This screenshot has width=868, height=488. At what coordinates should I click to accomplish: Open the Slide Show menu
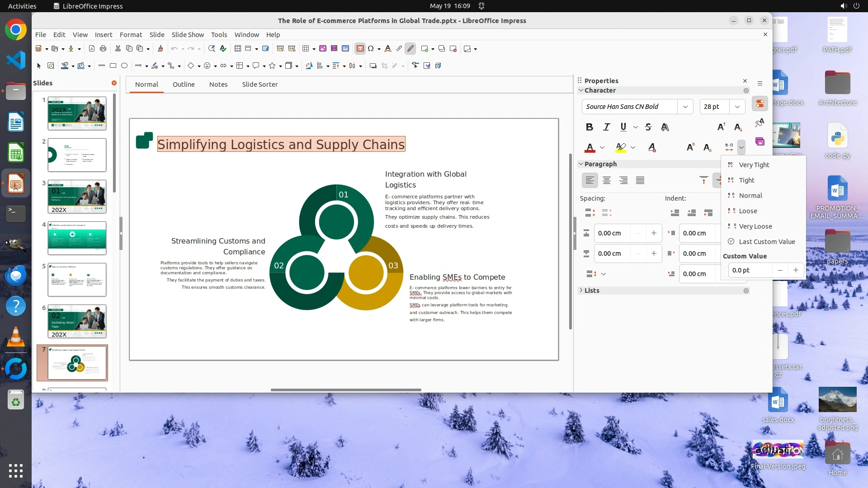point(187,35)
